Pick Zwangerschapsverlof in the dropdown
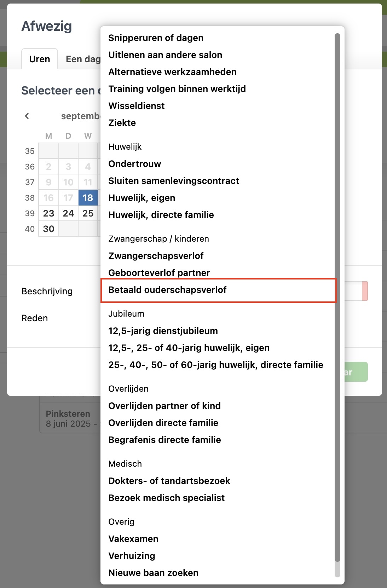387x588 pixels. (x=156, y=256)
